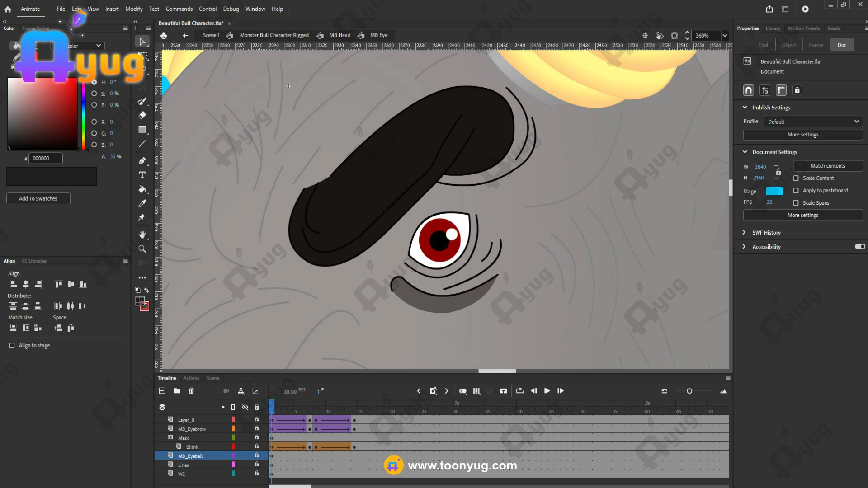The height and width of the screenshot is (488, 868).
Task: Open the Profile Default dropdown
Action: 813,122
